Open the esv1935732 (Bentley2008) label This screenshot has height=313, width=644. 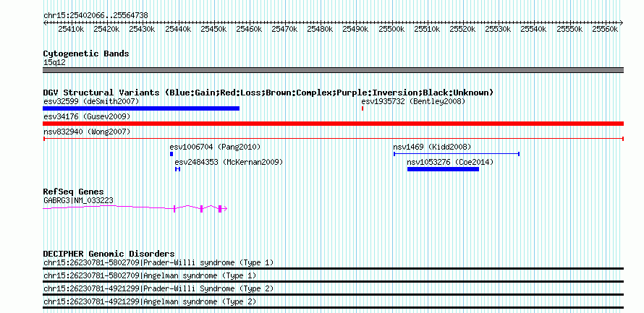click(413, 101)
